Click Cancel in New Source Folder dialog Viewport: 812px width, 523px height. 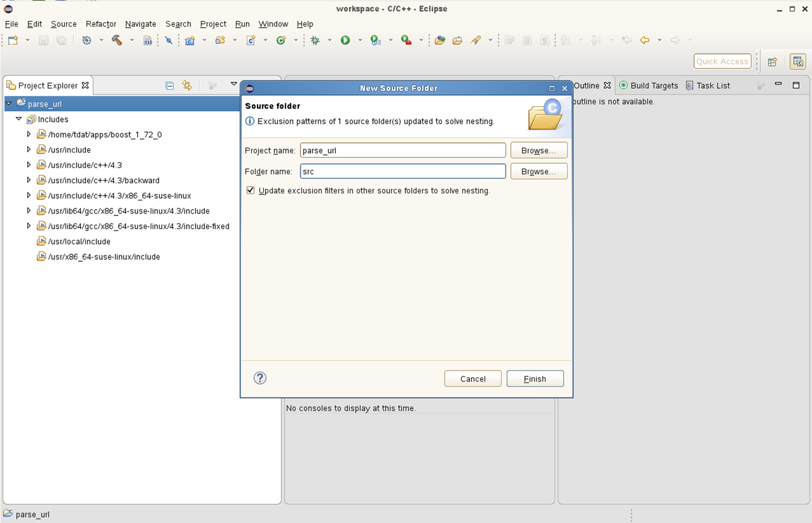tap(473, 378)
